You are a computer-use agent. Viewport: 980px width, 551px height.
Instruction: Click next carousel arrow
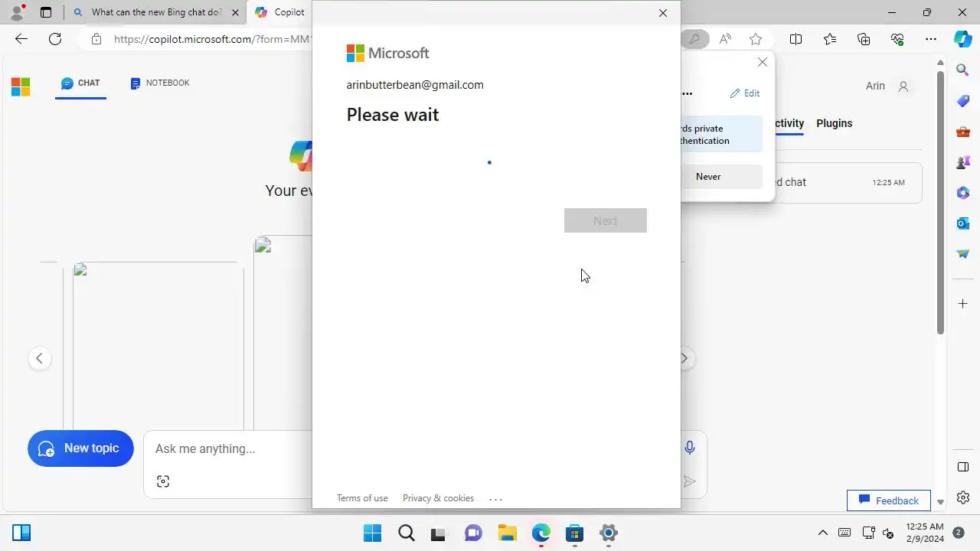(685, 358)
